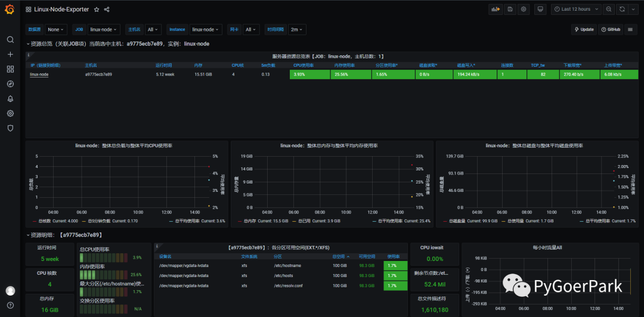
Task: Zoom out the time range
Action: [x=609, y=9]
